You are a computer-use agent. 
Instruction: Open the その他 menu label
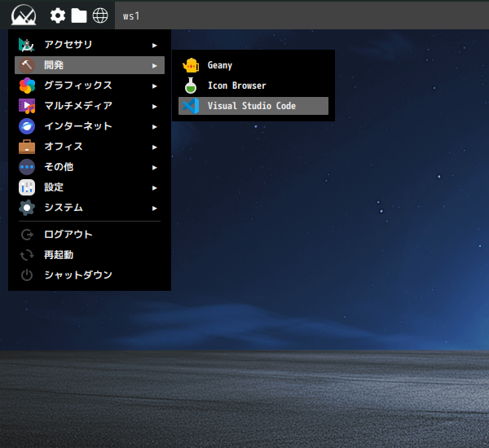coord(59,167)
